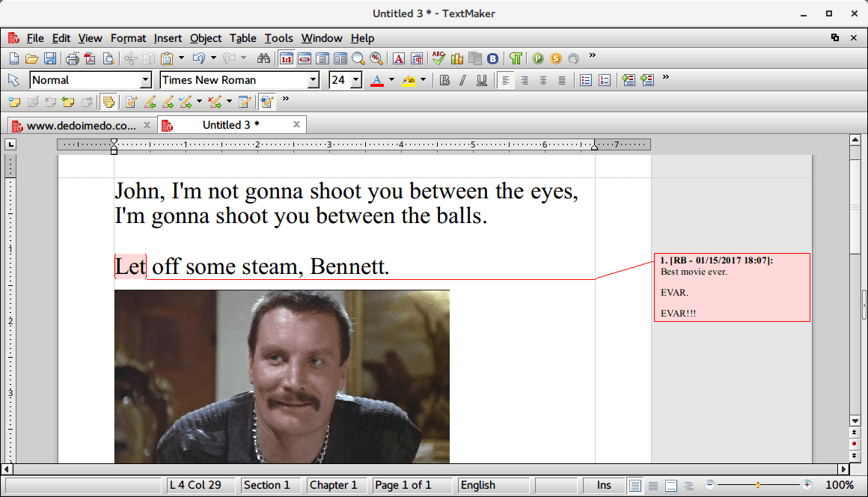
Task: Fit page width view icon
Action: (305, 58)
